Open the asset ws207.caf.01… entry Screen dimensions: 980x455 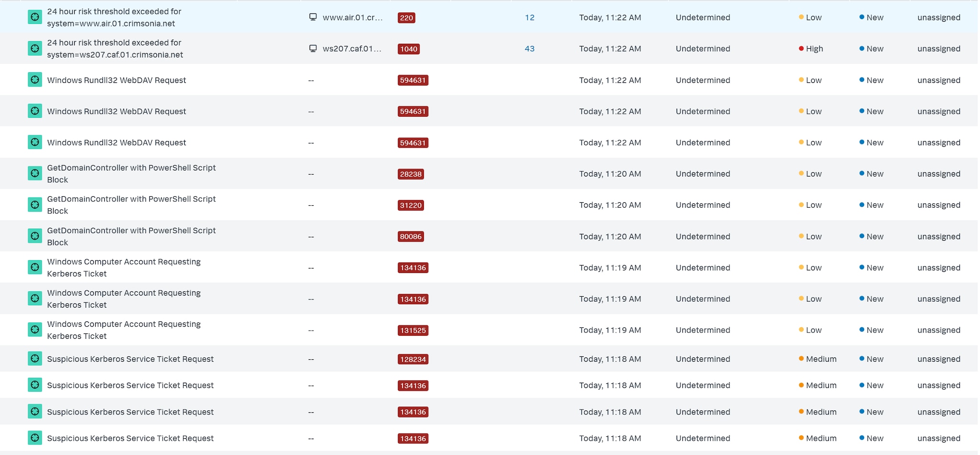352,49
